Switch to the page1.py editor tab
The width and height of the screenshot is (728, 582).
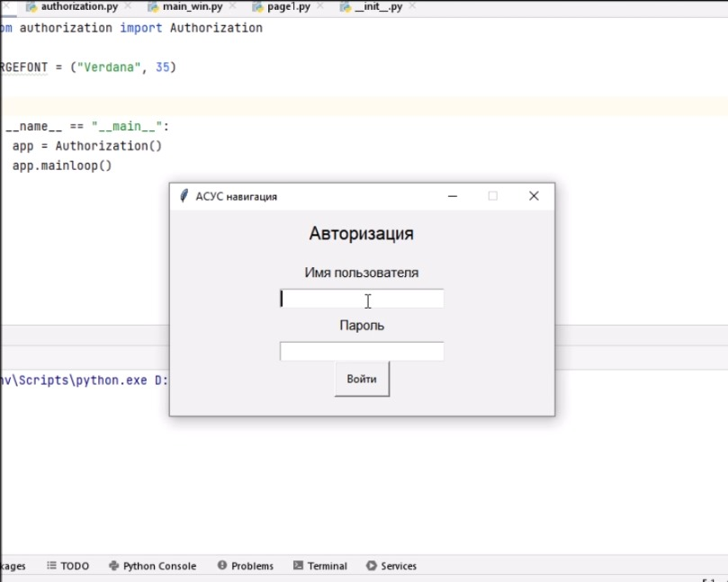pyautogui.click(x=288, y=6)
